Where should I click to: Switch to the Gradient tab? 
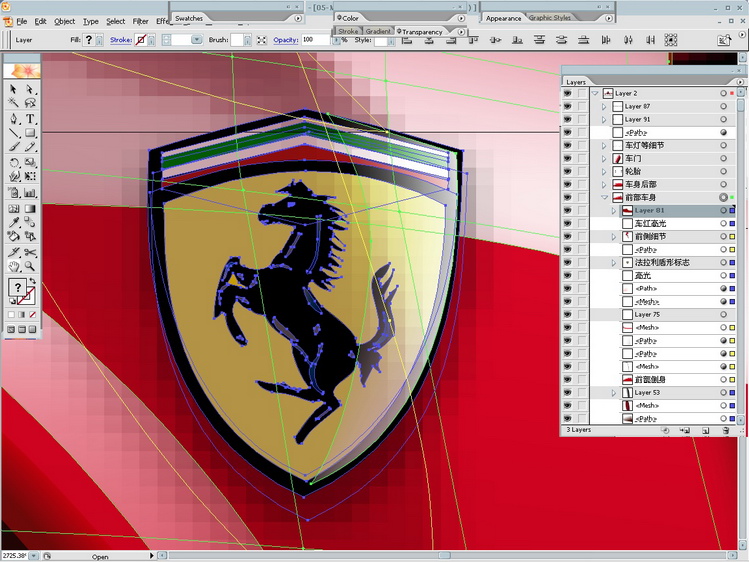click(x=378, y=31)
